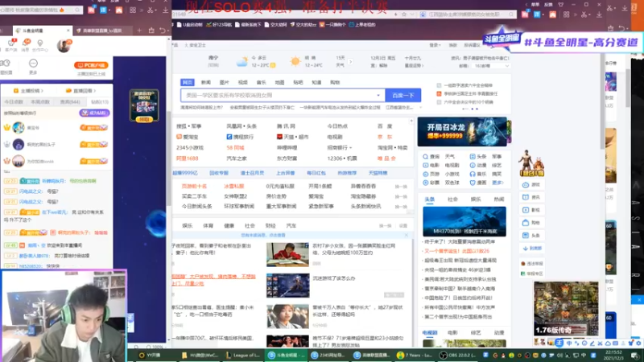Image resolution: width=644 pixels, height=362 pixels.
Task: Click the 资讯 icon in floating sidebar
Action: tap(526, 197)
